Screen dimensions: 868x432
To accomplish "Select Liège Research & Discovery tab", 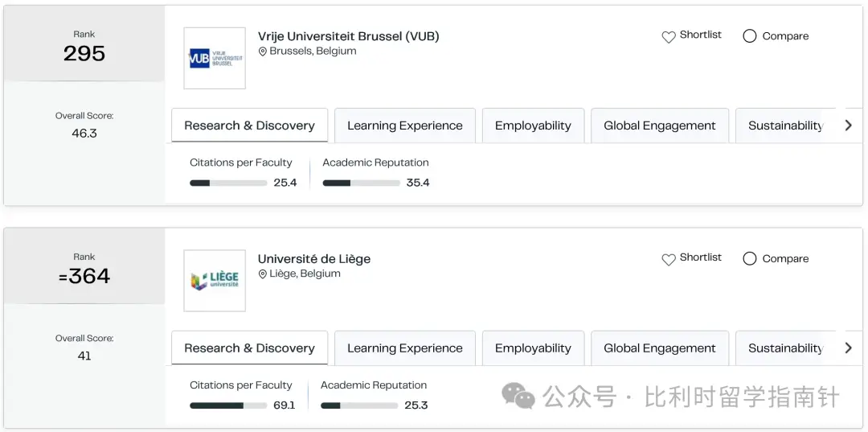I will (x=250, y=348).
